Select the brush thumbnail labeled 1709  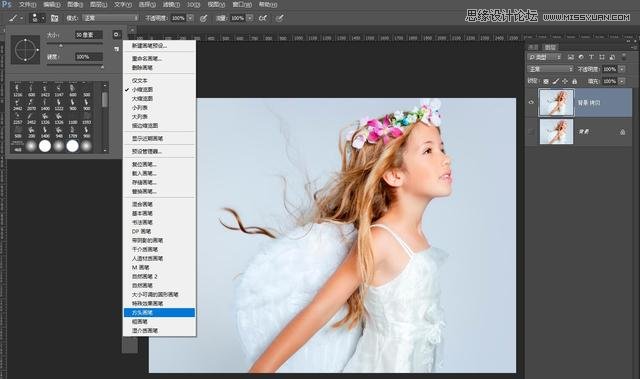[73, 131]
